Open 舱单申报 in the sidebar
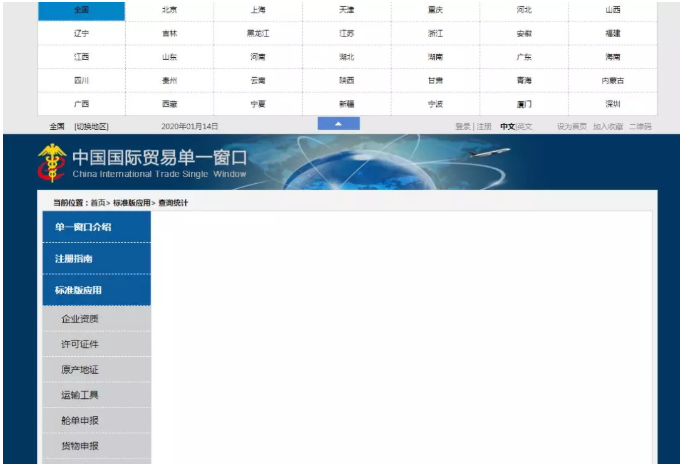The height and width of the screenshot is (464, 694). pos(96,421)
